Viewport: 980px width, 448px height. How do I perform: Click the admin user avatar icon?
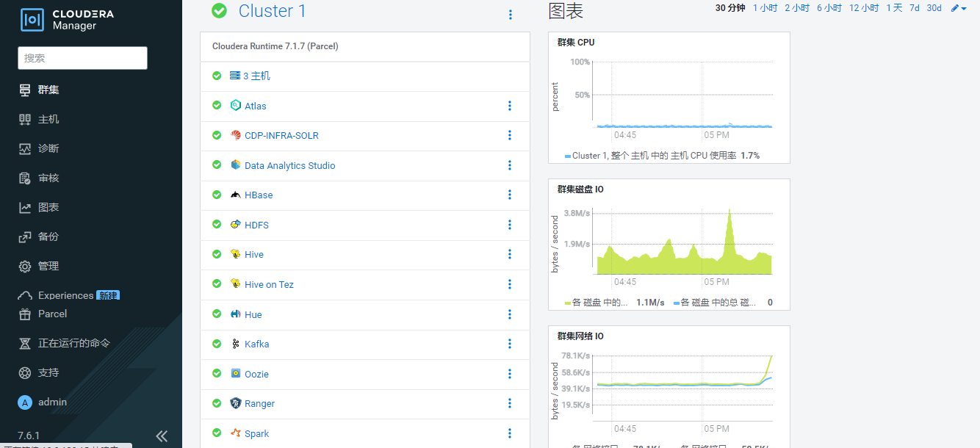25,402
